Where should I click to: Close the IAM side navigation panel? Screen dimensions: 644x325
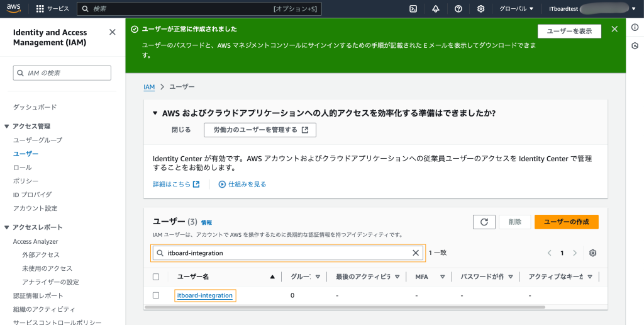pos(112,32)
